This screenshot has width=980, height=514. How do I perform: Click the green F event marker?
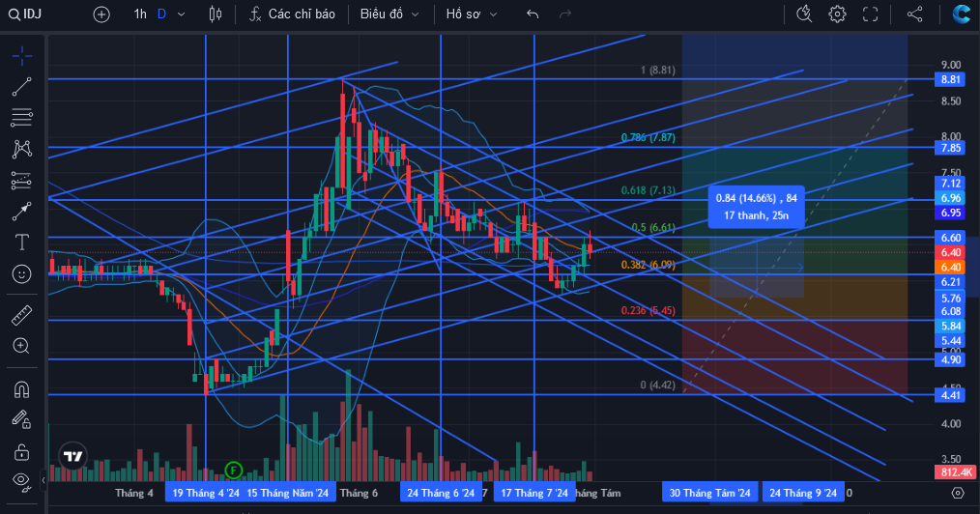coord(233,469)
